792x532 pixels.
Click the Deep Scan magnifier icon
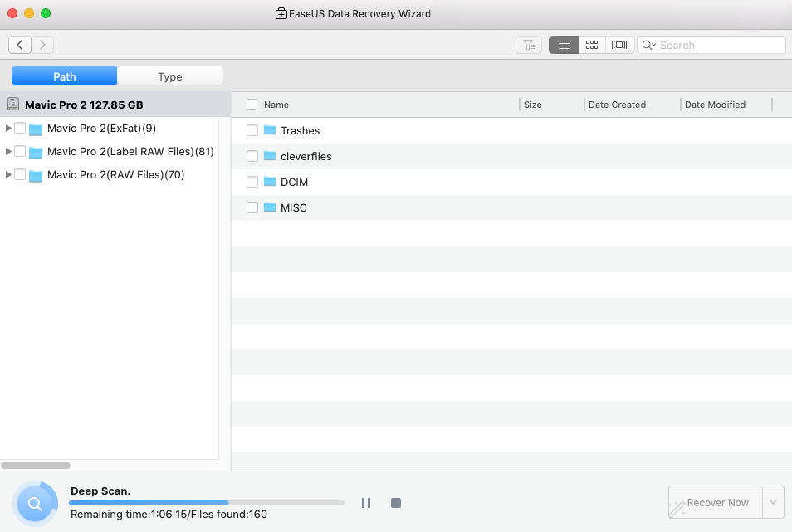click(35, 503)
